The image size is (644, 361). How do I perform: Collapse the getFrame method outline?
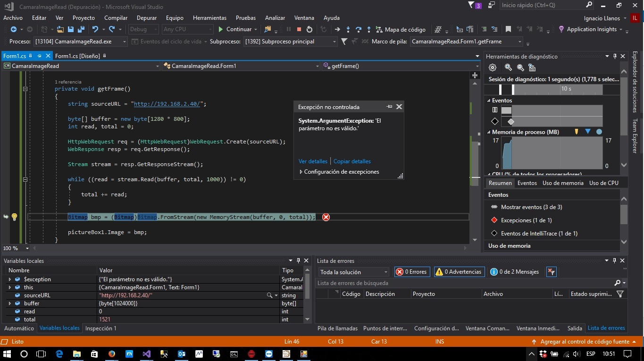click(x=25, y=89)
